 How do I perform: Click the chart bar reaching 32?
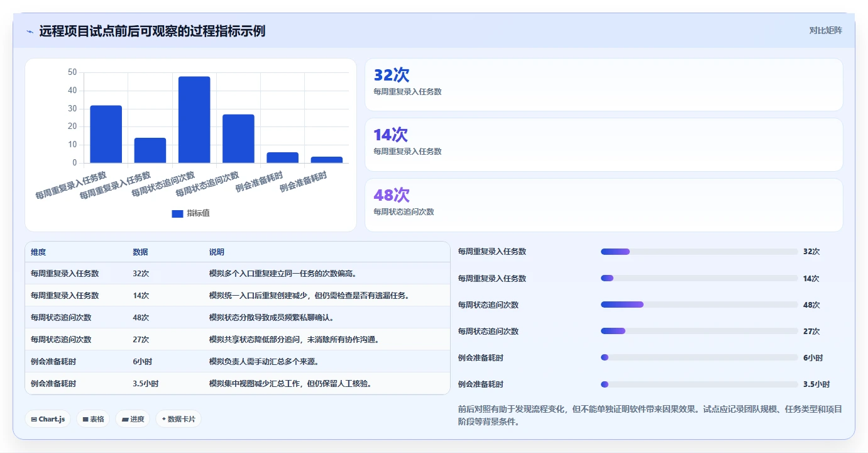[x=106, y=134]
